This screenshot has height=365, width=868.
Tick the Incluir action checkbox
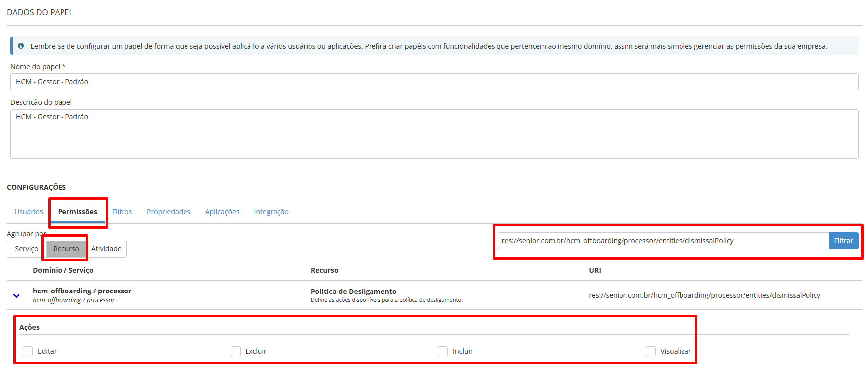[x=443, y=351]
